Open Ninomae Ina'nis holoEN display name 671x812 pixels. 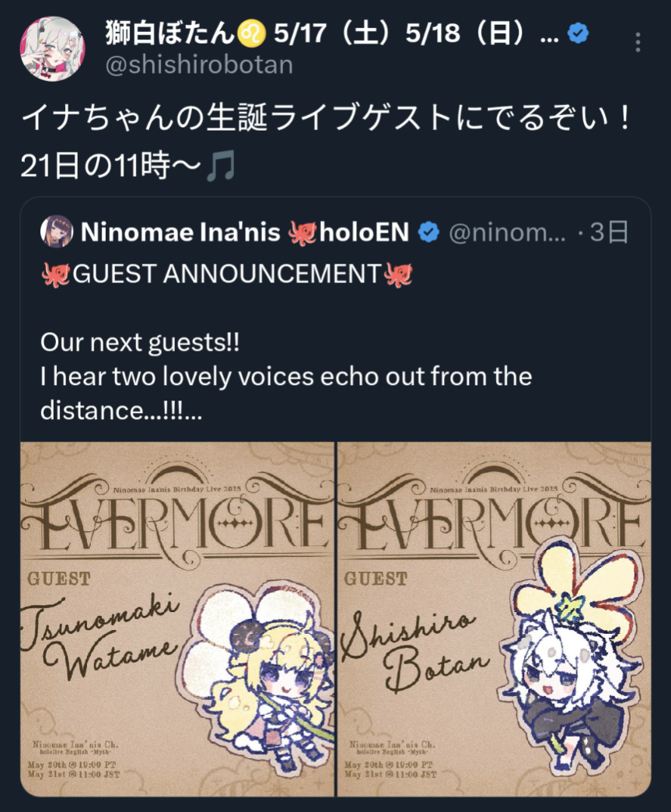pyautogui.click(x=245, y=232)
